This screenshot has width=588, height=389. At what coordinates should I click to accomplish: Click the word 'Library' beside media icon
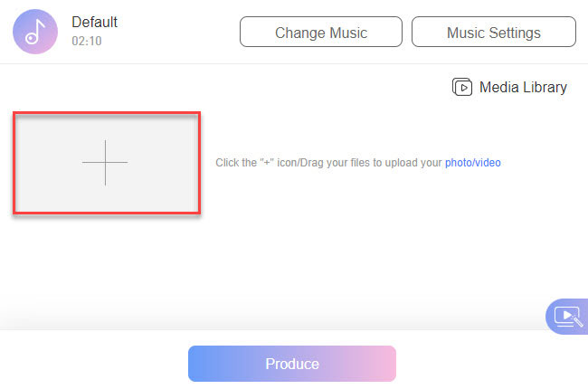pos(544,87)
